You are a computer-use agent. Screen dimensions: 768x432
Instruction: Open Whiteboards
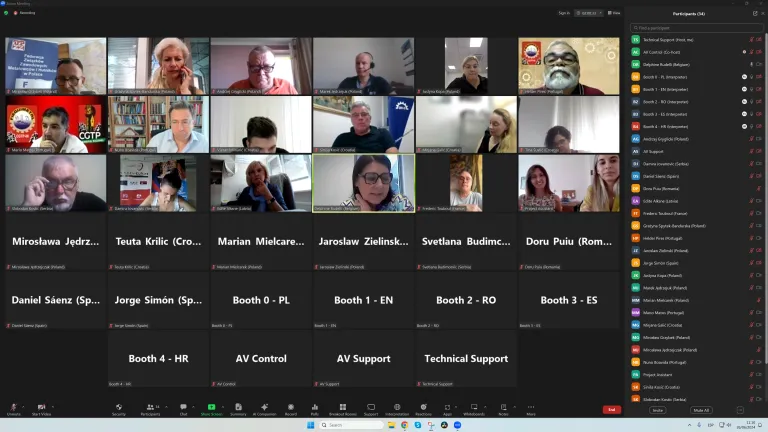474,409
